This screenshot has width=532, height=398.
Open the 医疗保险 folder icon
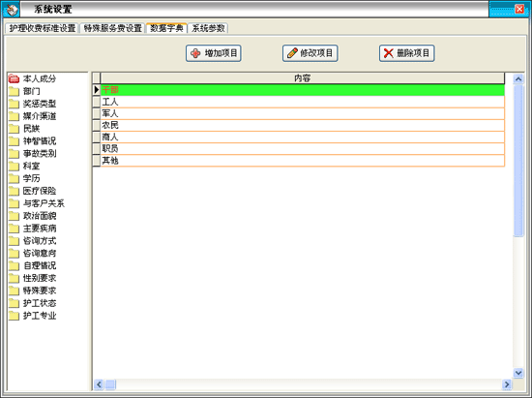(14, 191)
